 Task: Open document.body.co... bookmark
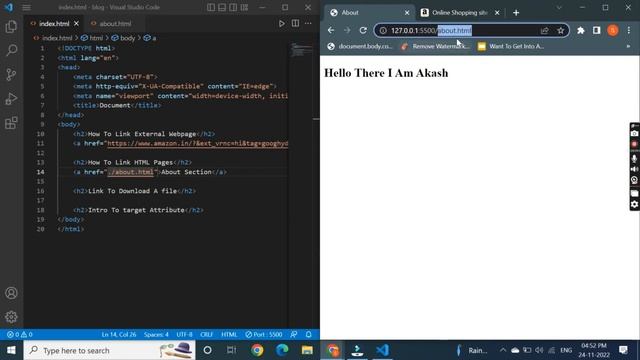coord(360,47)
